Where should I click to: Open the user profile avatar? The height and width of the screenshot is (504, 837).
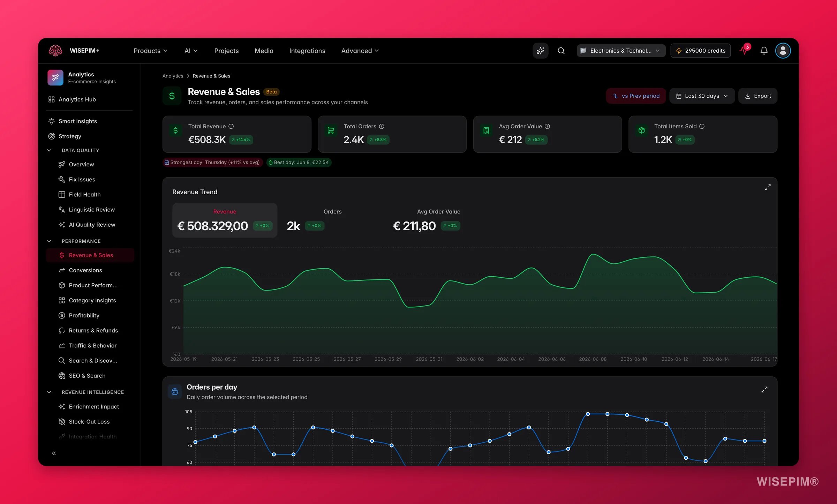783,51
